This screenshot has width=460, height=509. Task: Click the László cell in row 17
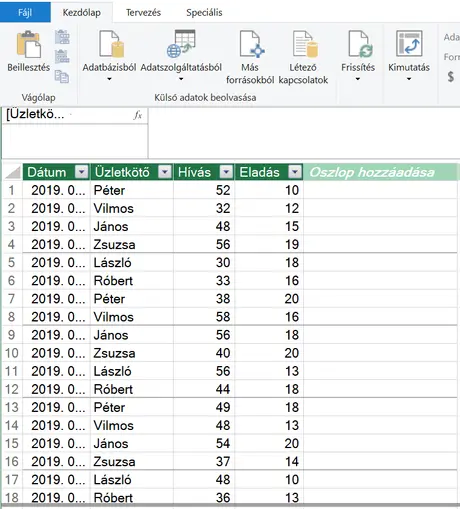pyautogui.click(x=132, y=479)
